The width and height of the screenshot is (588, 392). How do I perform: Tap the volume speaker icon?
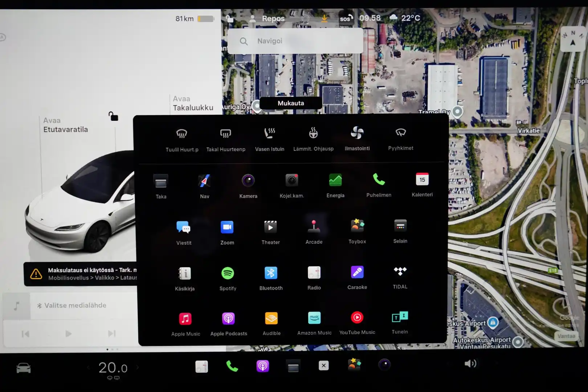(470, 363)
